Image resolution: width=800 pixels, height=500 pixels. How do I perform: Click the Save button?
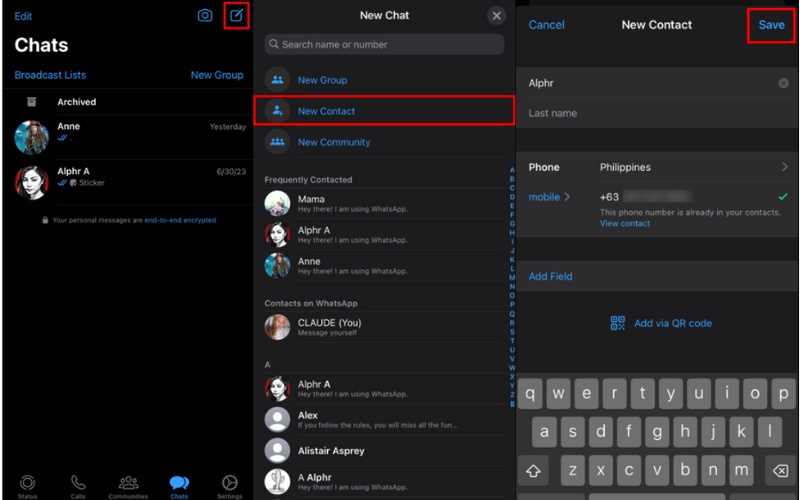pyautogui.click(x=771, y=25)
